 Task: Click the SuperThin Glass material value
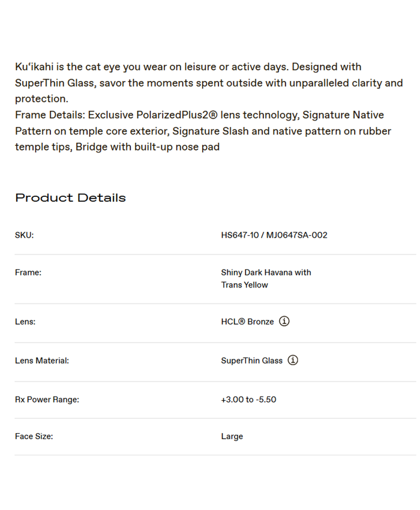[251, 361]
